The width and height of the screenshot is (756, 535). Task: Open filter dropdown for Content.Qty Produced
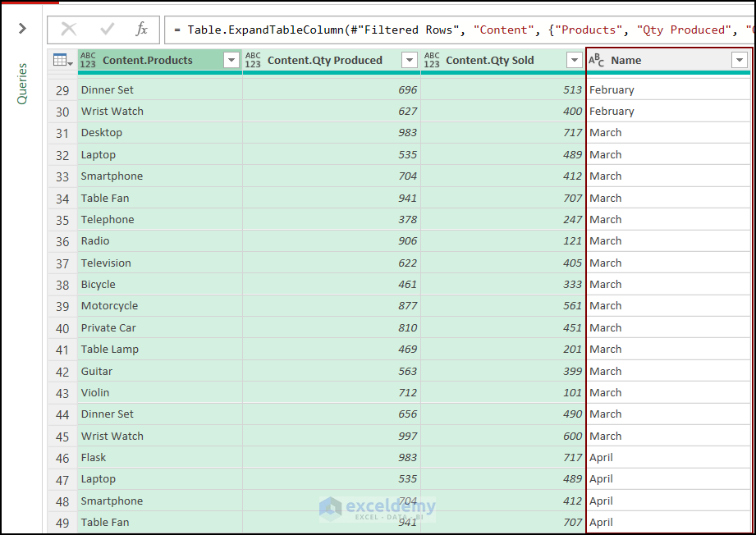(410, 61)
